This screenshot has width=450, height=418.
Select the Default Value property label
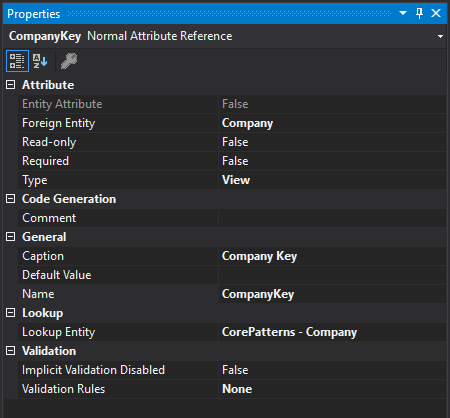pos(57,275)
